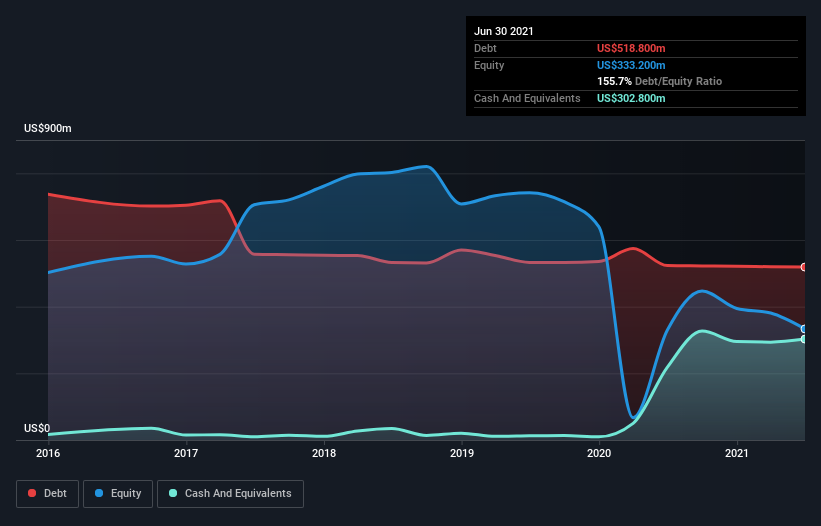The height and width of the screenshot is (526, 821).
Task: Click the US$302.800m cash value
Action: pos(631,98)
